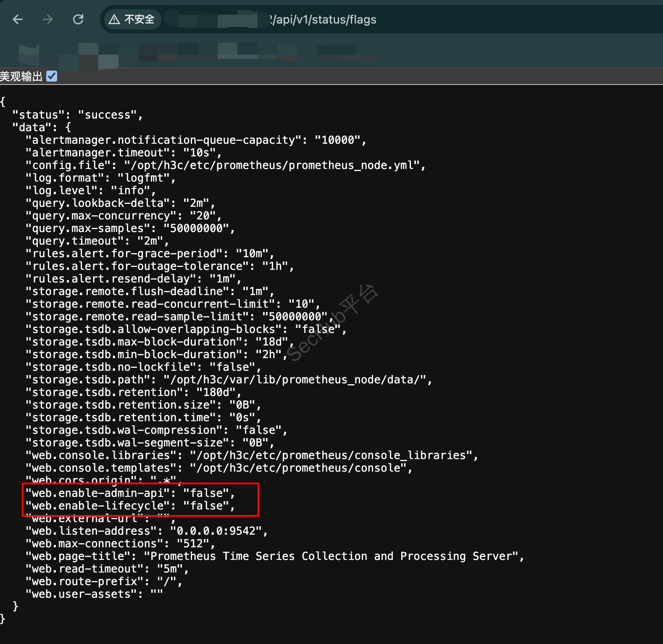Open the 不安全 site security warning

click(132, 19)
